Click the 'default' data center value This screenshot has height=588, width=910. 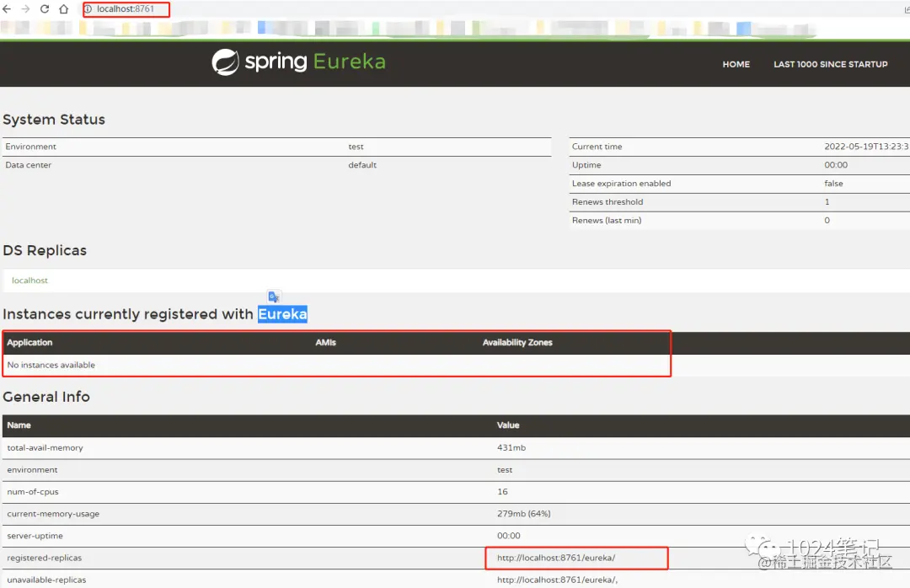click(362, 165)
